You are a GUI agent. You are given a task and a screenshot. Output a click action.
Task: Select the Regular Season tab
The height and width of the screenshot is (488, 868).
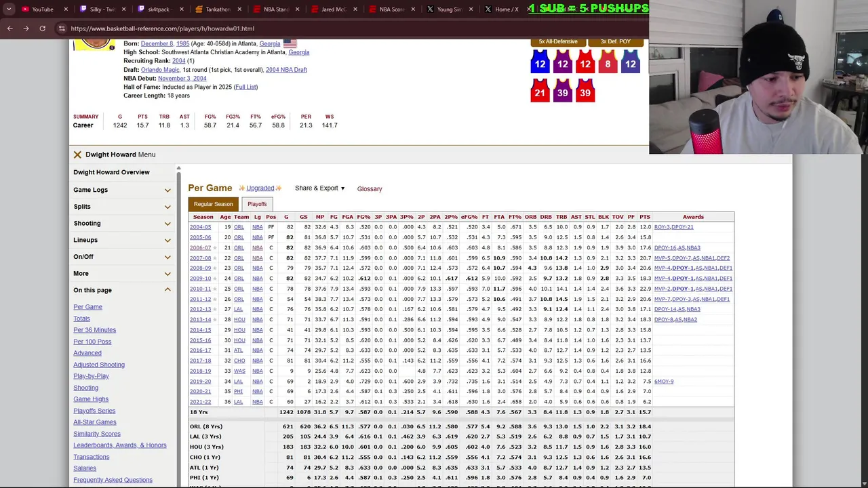pyautogui.click(x=213, y=204)
